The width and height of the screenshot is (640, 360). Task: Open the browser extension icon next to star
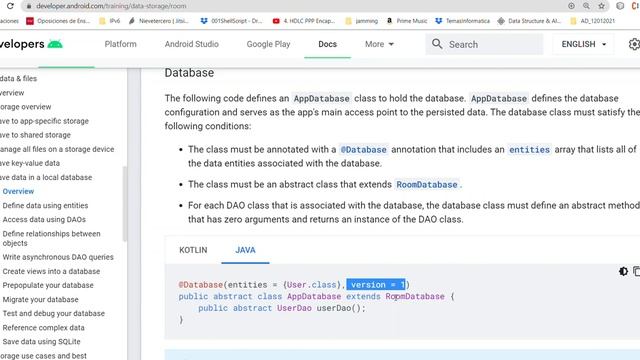[x=620, y=6]
